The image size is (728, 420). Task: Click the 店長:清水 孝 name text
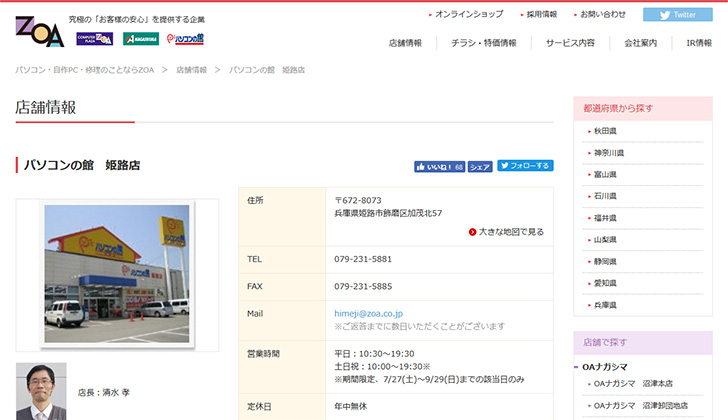(x=104, y=393)
